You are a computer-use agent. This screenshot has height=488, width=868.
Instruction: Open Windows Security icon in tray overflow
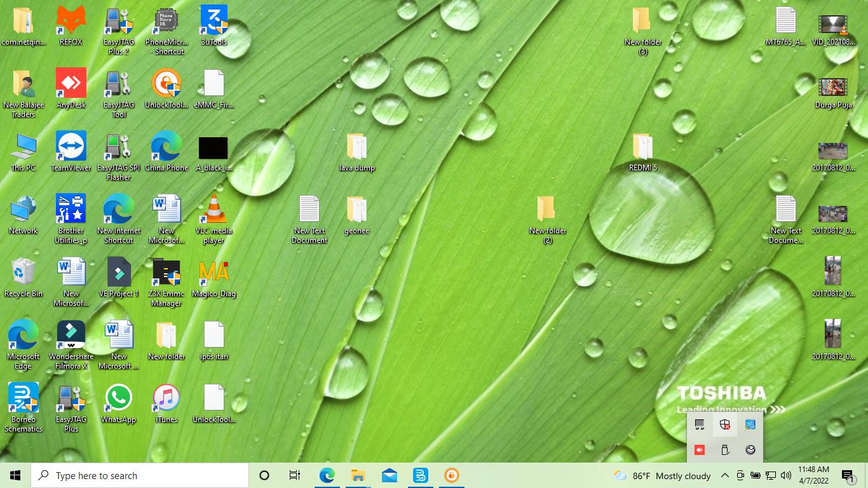pyautogui.click(x=725, y=424)
